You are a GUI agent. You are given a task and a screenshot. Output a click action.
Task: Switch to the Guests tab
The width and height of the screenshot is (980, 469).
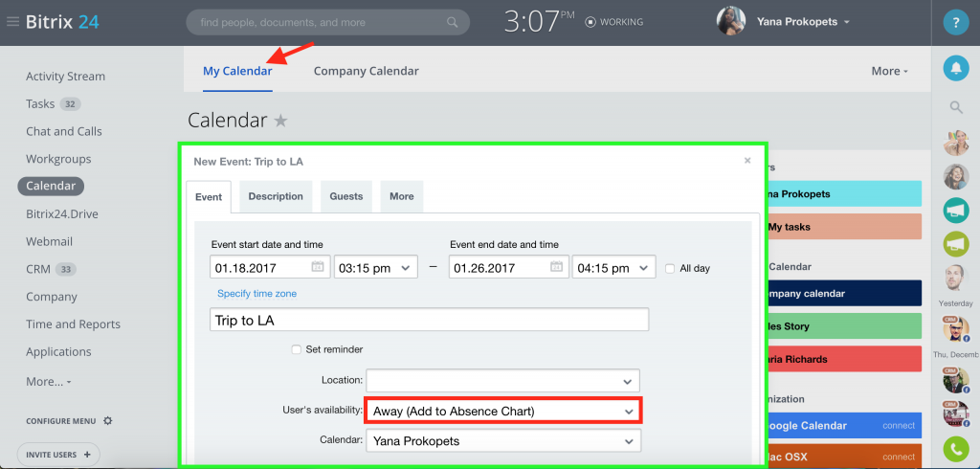pos(346,196)
